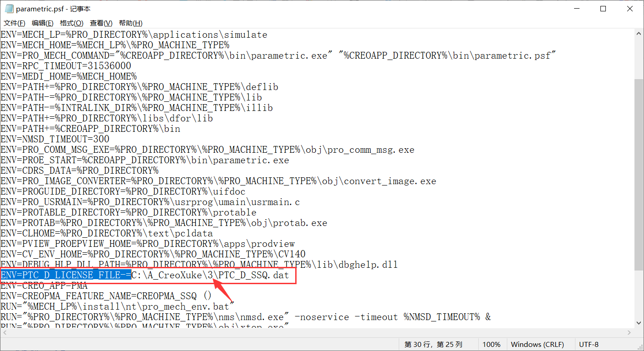Click the status bar position 第 30 行, 第 25 列
The height and width of the screenshot is (351, 644).
(x=433, y=344)
